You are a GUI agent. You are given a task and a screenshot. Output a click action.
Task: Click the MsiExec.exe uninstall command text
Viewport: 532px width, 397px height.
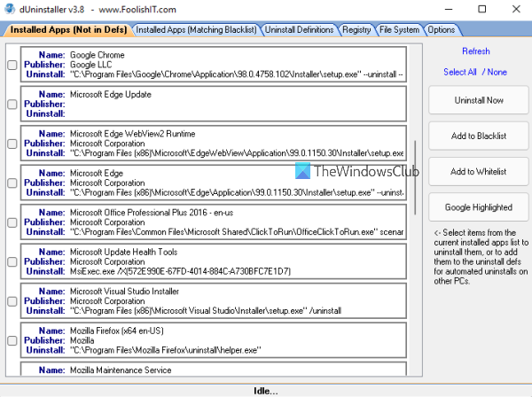[x=180, y=271]
